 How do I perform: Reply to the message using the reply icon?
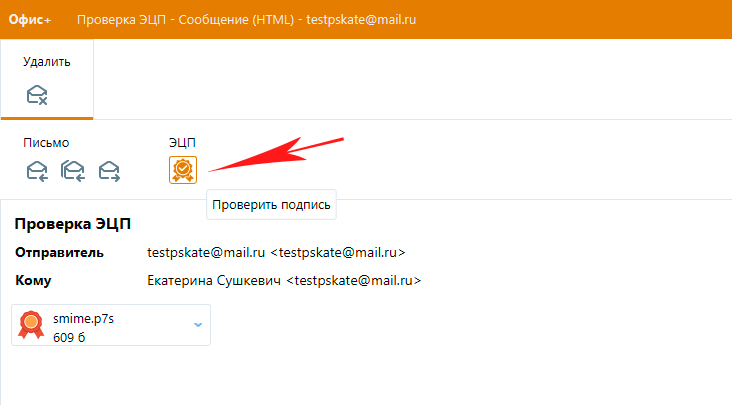pos(37,171)
